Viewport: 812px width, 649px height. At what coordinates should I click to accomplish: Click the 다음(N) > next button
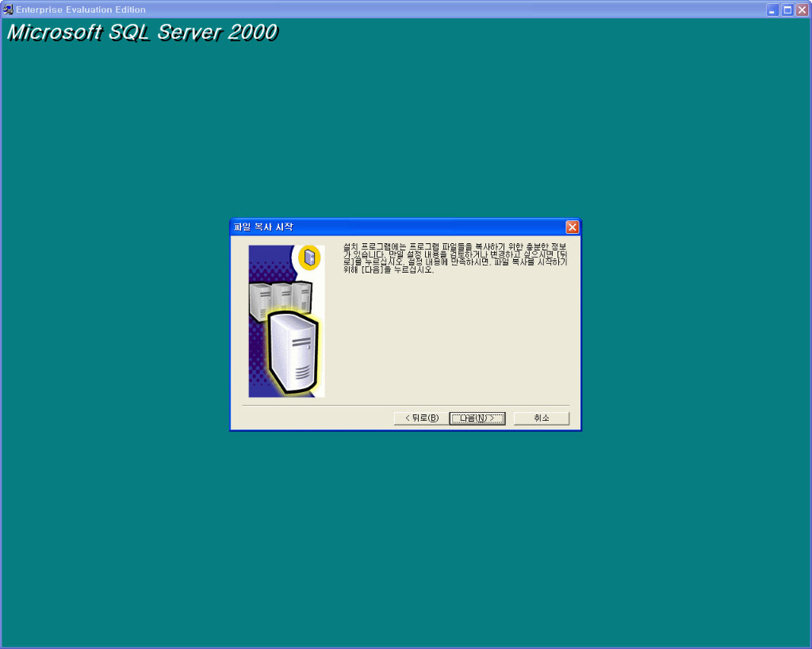[x=477, y=418]
